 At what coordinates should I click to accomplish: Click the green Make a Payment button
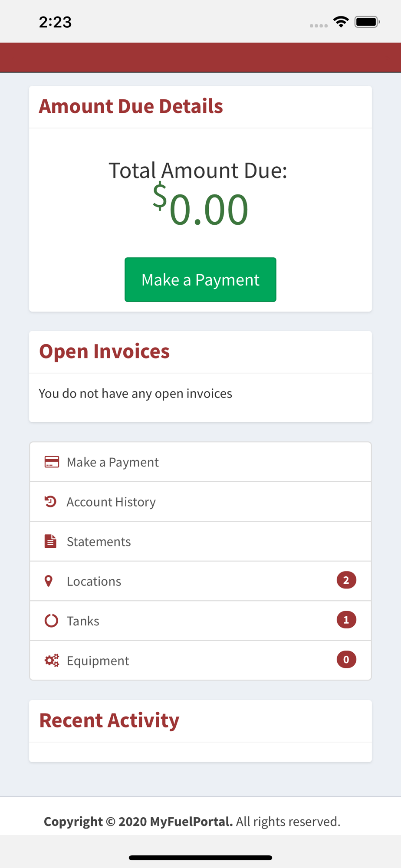[200, 279]
